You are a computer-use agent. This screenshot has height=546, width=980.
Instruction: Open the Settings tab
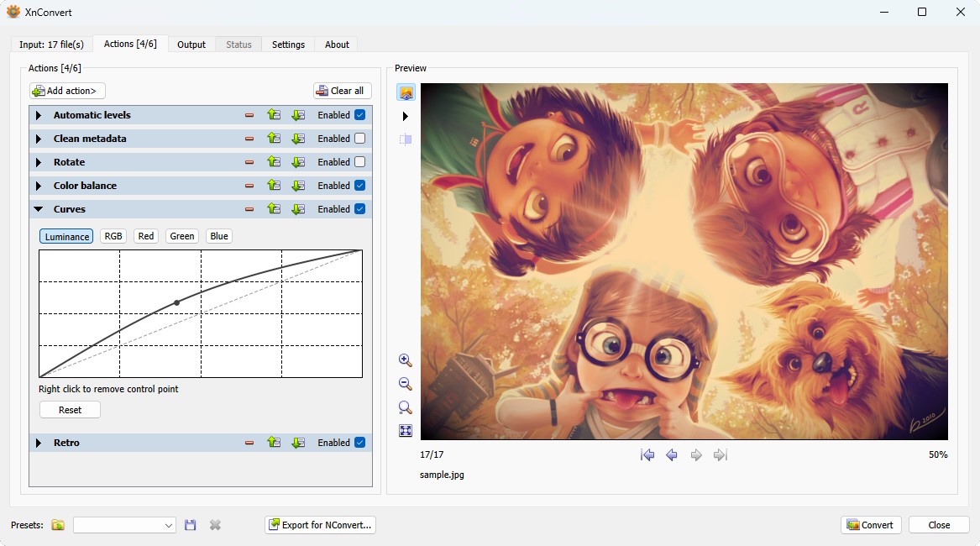288,45
